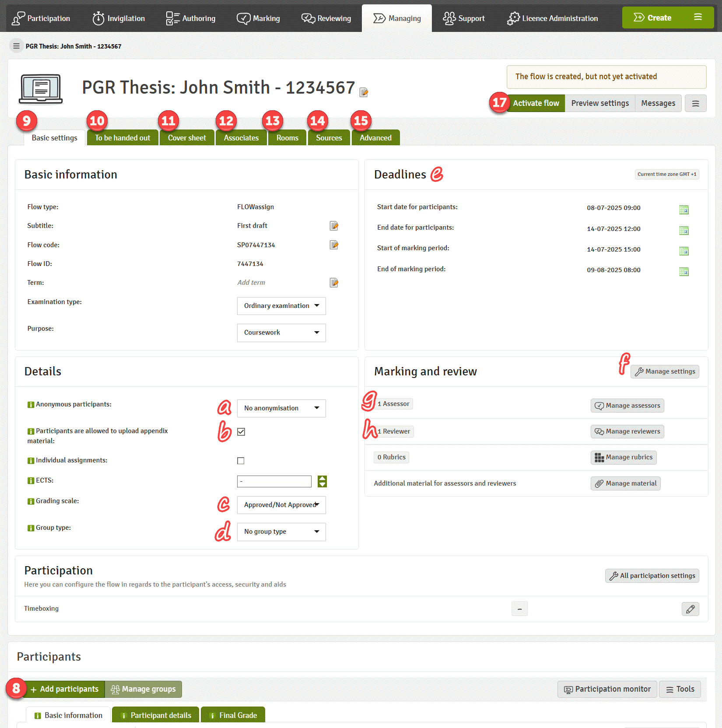Open the Grading scale dropdown
Viewport: 722px width, 728px height.
click(281, 505)
